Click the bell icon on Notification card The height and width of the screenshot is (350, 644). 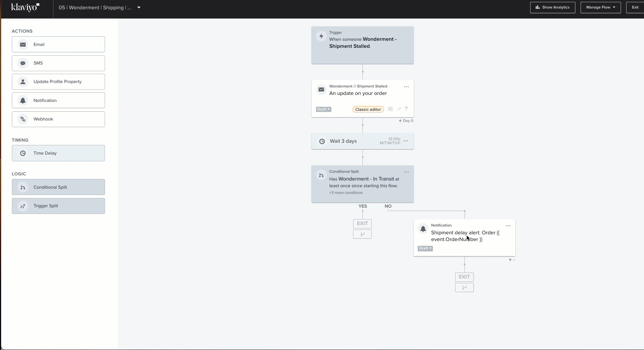tap(423, 229)
